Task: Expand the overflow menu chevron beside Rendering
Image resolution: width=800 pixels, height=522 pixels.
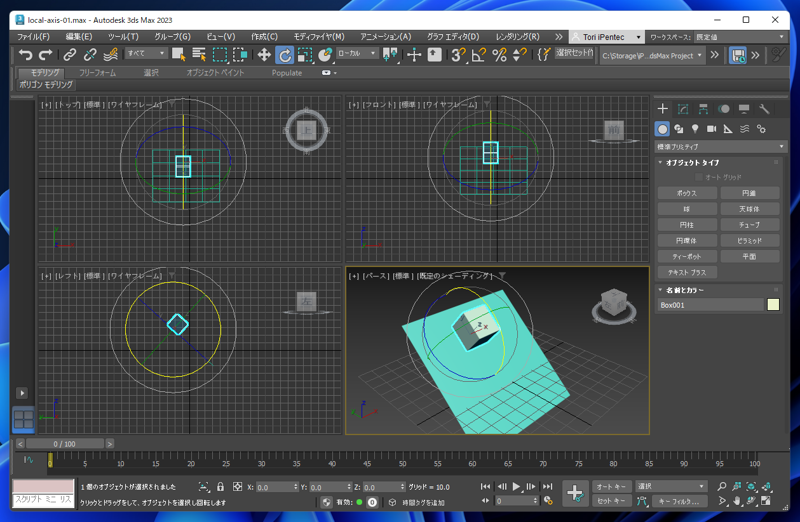Action: [x=559, y=37]
